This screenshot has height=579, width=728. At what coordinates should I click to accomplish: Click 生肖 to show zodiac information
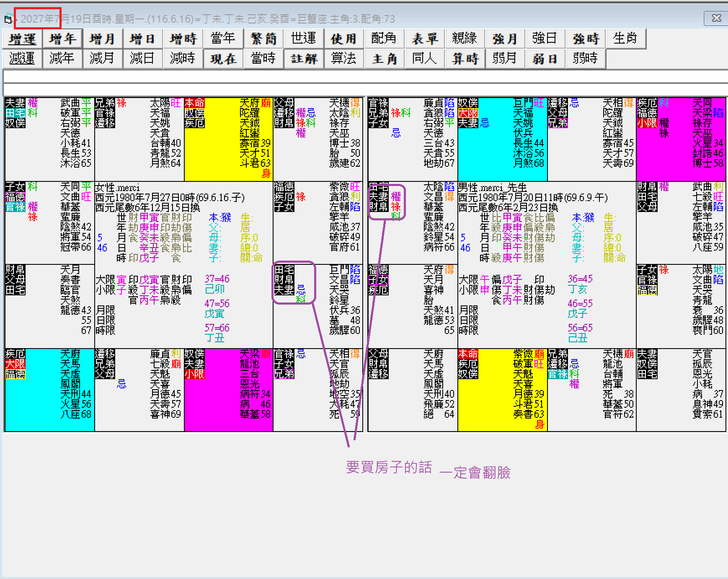pyautogui.click(x=626, y=39)
